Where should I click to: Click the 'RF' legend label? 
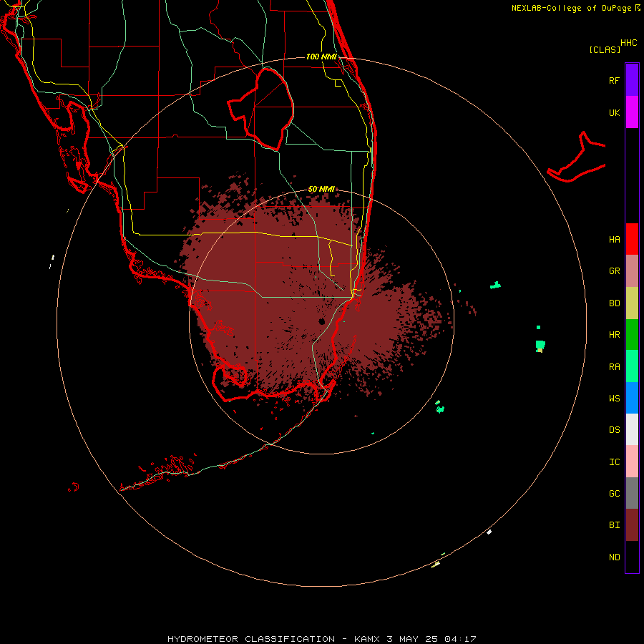[x=614, y=80]
